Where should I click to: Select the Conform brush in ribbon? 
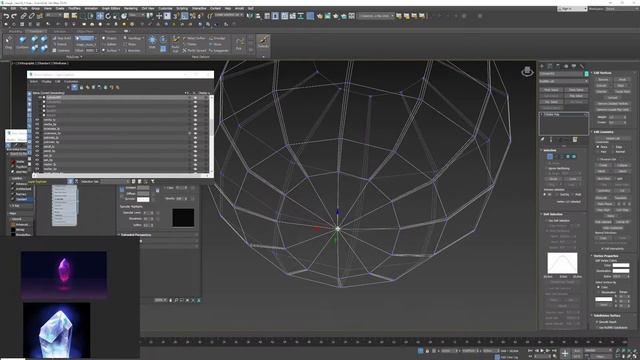[22, 43]
